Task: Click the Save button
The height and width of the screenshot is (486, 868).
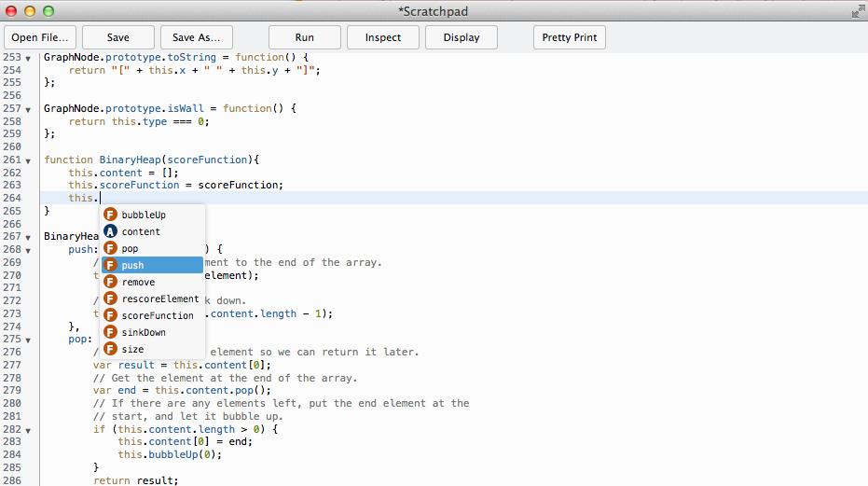Action: pyautogui.click(x=117, y=37)
